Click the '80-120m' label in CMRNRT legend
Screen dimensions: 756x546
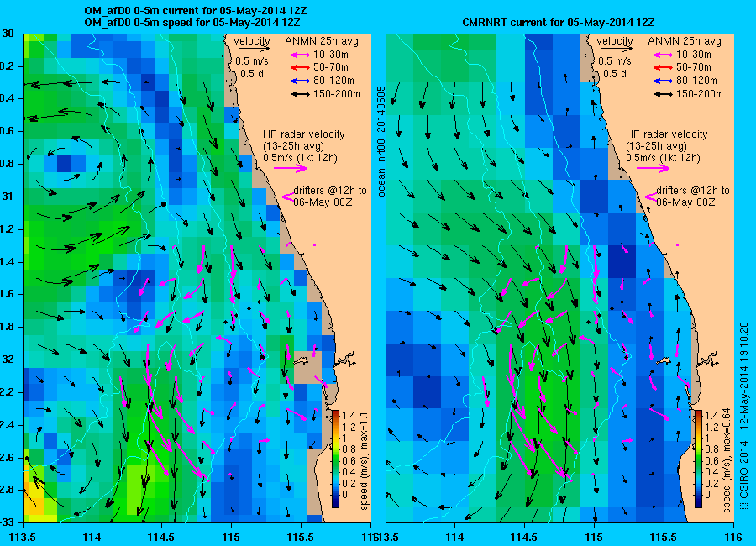tap(696, 81)
